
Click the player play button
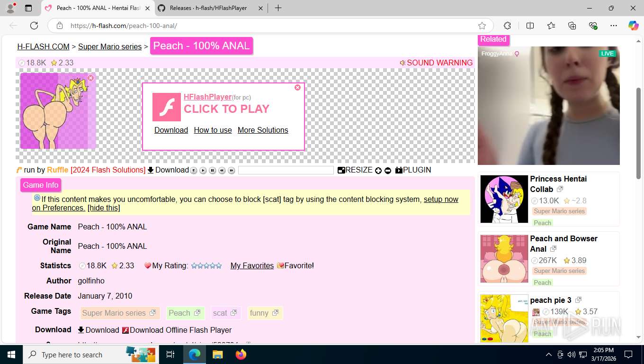tap(203, 171)
